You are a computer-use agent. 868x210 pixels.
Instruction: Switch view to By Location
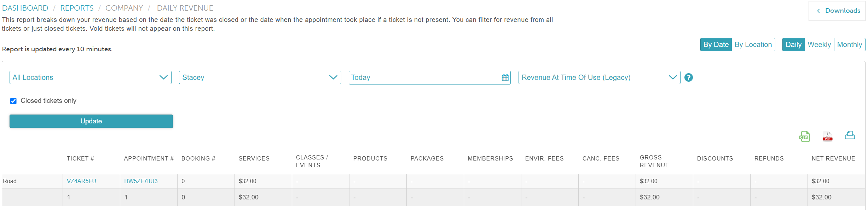click(x=753, y=45)
